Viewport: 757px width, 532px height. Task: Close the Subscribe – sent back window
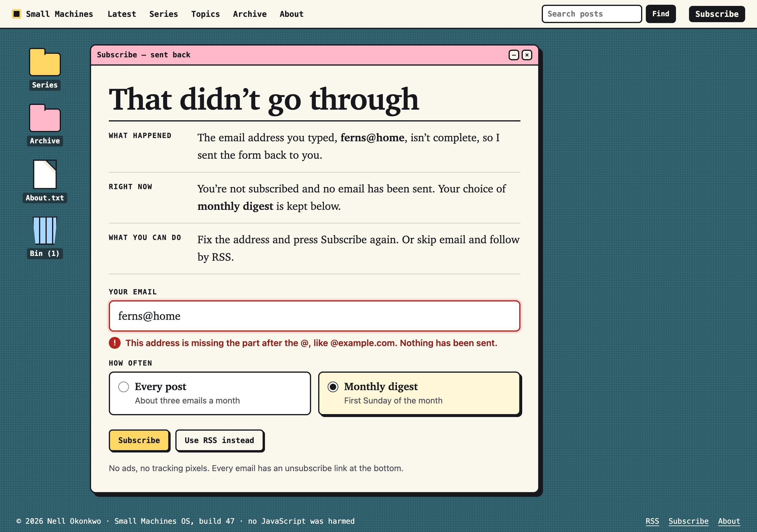pyautogui.click(x=527, y=55)
